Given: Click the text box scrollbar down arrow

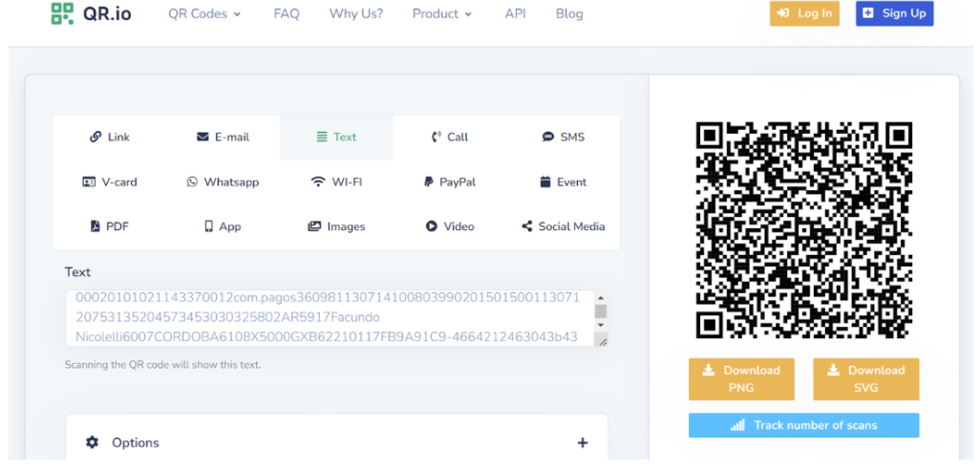Looking at the screenshot, I should point(601,326).
